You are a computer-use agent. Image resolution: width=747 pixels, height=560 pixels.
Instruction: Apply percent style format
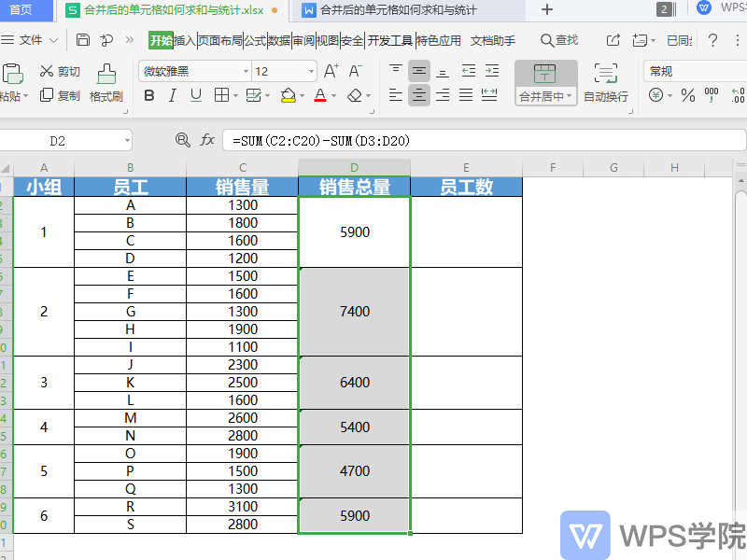(x=688, y=96)
